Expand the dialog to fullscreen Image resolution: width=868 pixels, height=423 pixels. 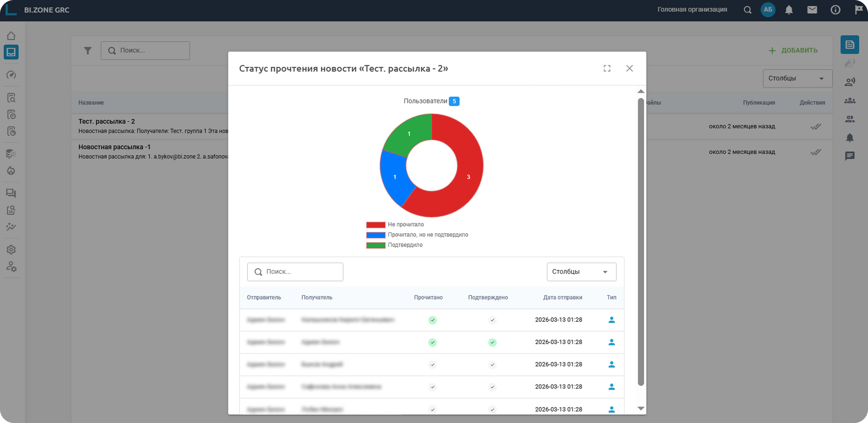pos(607,68)
